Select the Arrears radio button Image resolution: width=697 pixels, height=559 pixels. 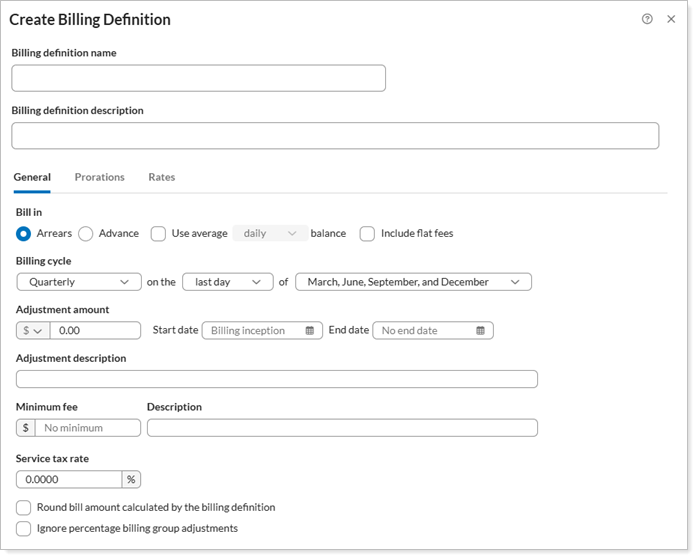(x=24, y=234)
